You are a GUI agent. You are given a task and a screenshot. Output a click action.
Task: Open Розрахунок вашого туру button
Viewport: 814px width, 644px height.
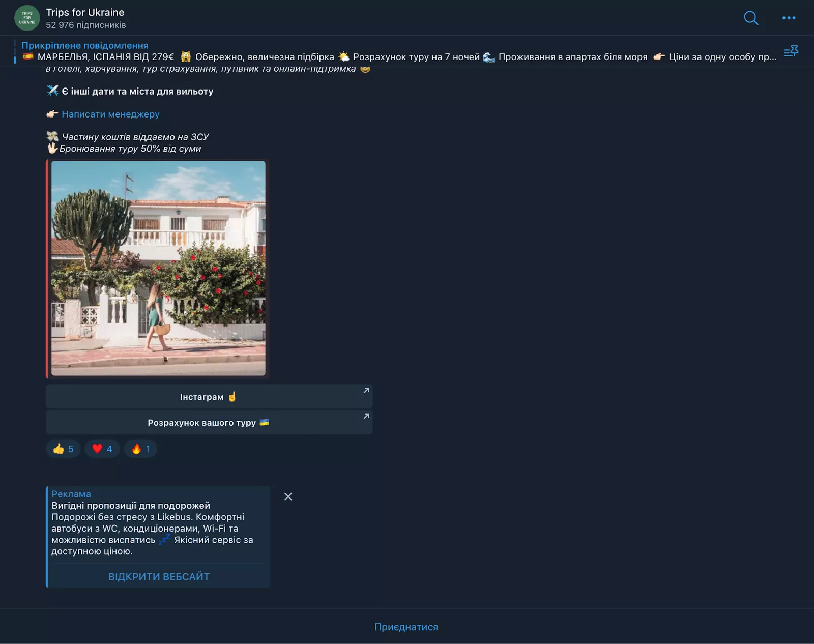coord(209,422)
